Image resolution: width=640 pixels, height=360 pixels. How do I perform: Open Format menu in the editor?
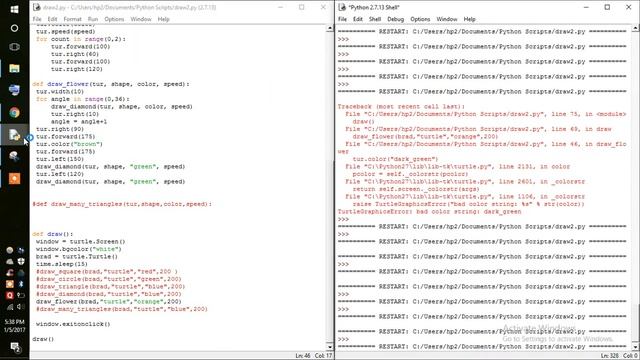(x=72, y=19)
